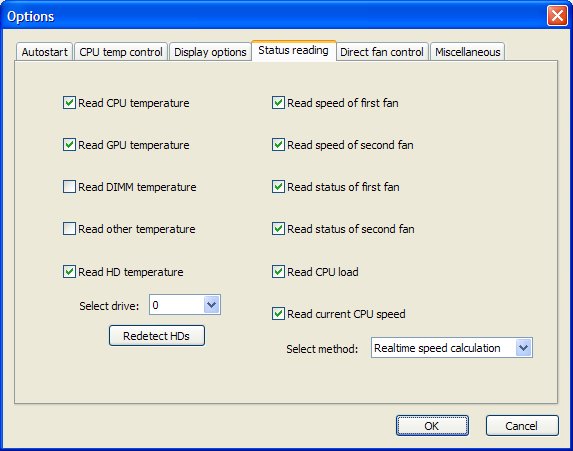Toggle Read current CPU speed checkbox
Screen dimensions: 573x451
278,314
